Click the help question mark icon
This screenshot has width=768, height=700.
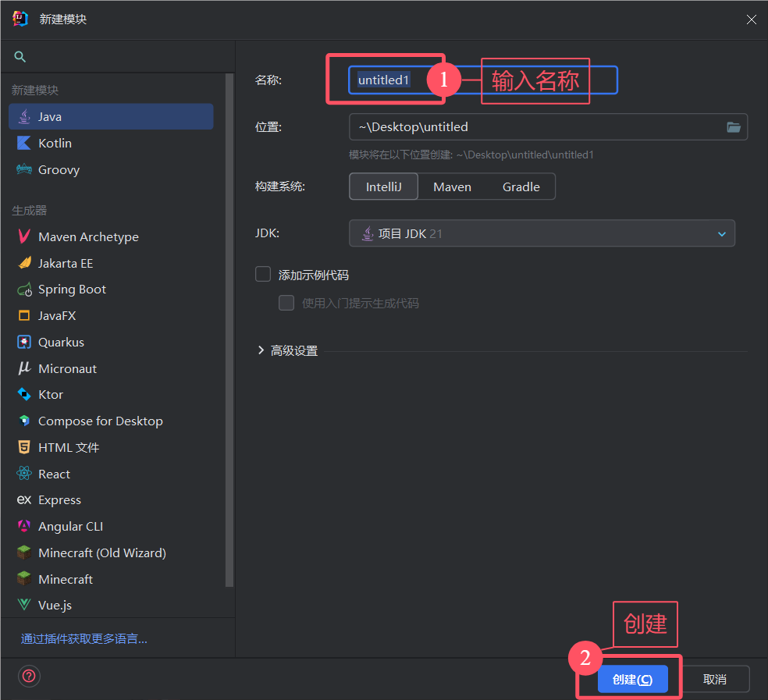(x=30, y=676)
